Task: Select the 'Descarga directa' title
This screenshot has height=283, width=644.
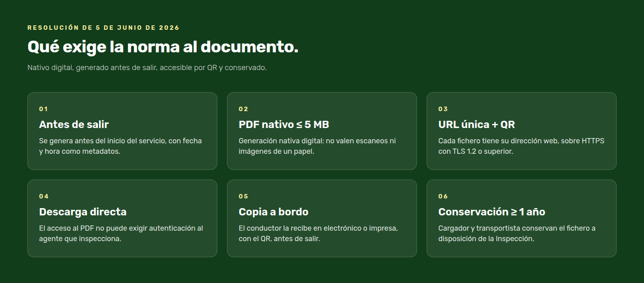Action: click(x=83, y=212)
